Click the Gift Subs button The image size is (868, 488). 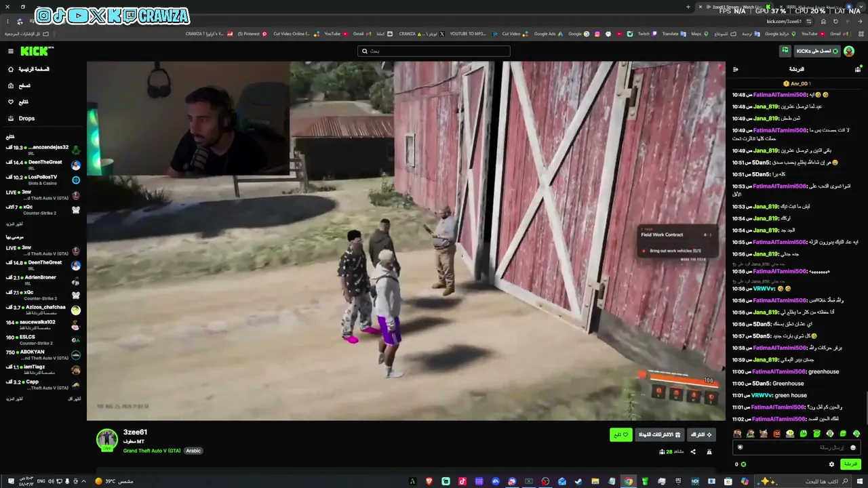pyautogui.click(x=660, y=434)
